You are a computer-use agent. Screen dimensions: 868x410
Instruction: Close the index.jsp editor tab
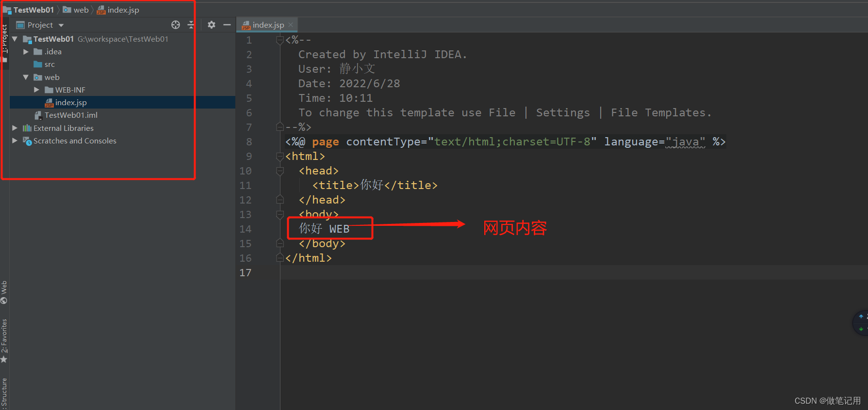291,25
